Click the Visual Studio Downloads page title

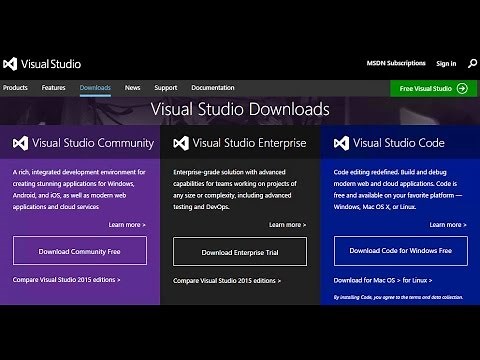(x=240, y=109)
